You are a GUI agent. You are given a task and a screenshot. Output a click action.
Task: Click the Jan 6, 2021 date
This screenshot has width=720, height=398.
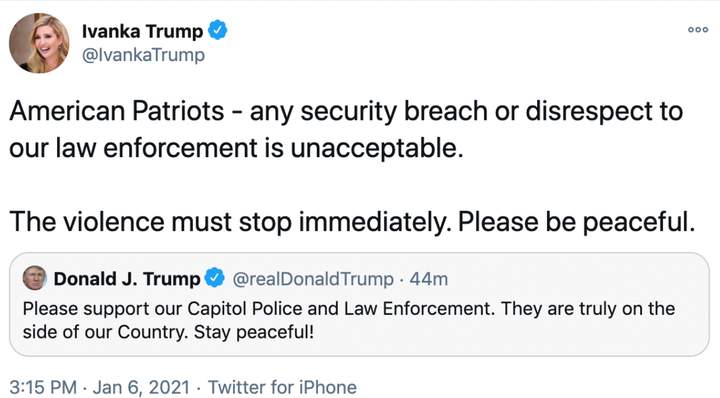pos(141,387)
